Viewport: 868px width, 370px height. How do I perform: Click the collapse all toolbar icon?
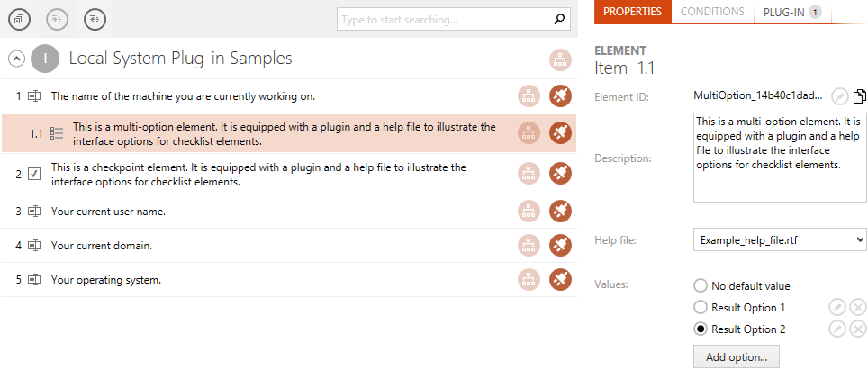(20, 20)
